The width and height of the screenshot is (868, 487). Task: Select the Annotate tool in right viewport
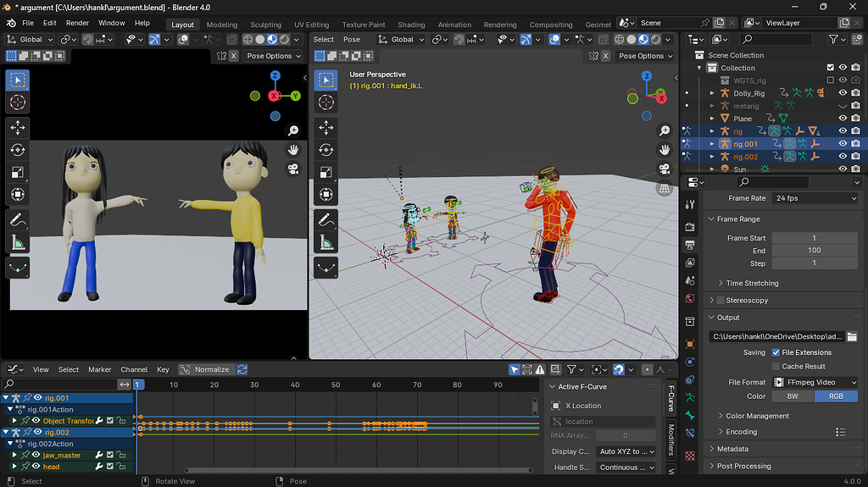click(x=326, y=220)
